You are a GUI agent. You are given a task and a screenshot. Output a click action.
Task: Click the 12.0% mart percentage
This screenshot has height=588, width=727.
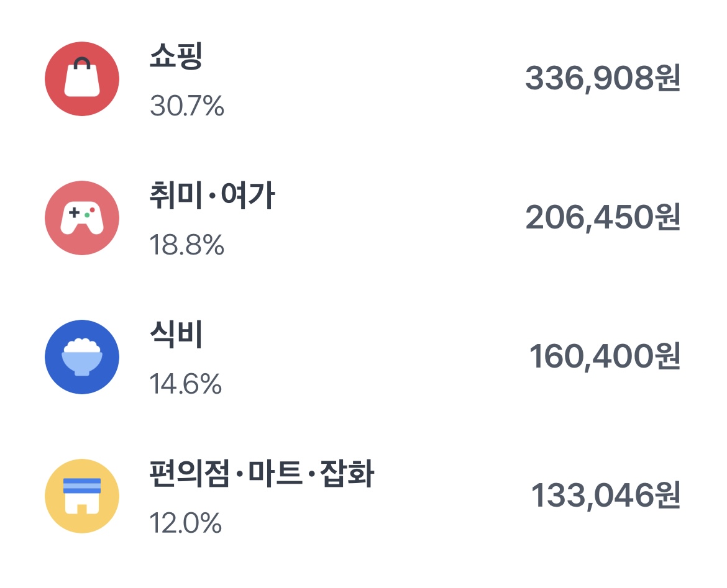tap(185, 523)
